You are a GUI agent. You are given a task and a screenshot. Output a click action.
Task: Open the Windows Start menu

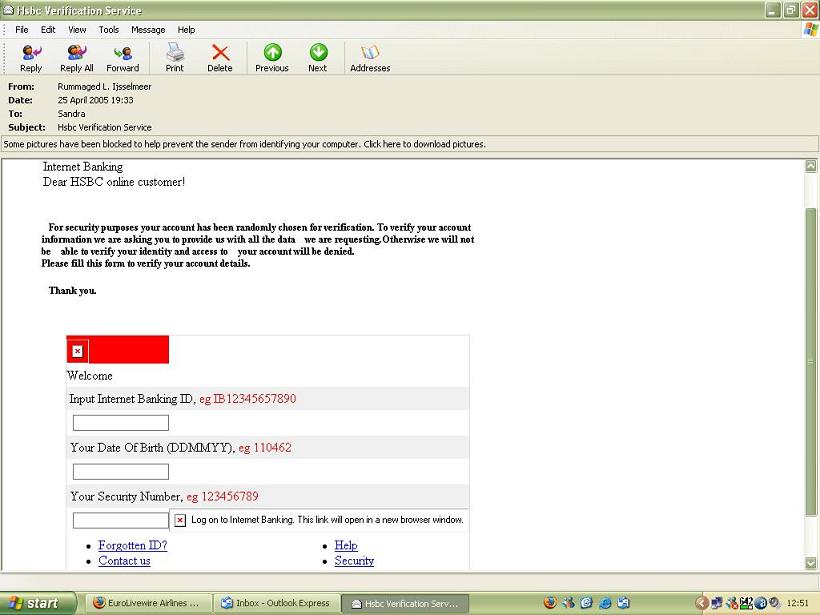point(38,603)
